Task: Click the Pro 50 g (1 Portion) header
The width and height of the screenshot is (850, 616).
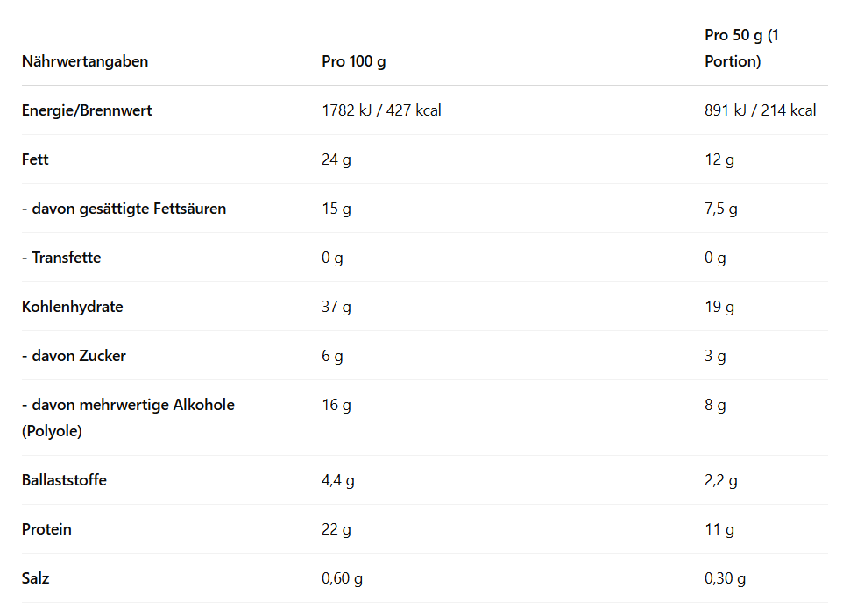Action: [741, 48]
